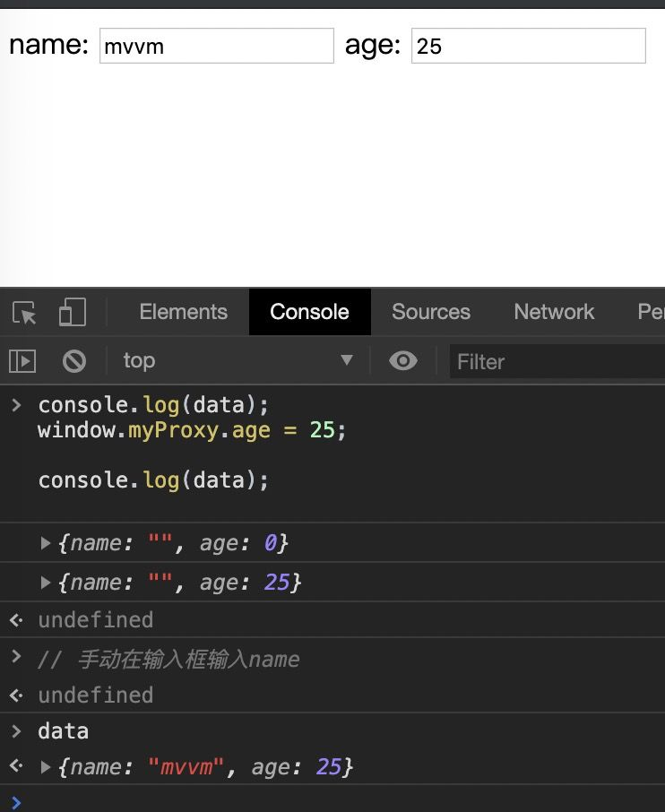
Task: Click the console Filter text box
Action: pos(556,361)
